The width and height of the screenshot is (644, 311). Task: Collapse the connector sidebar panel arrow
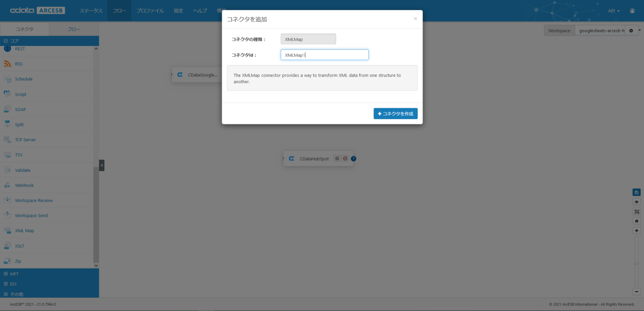[102, 165]
